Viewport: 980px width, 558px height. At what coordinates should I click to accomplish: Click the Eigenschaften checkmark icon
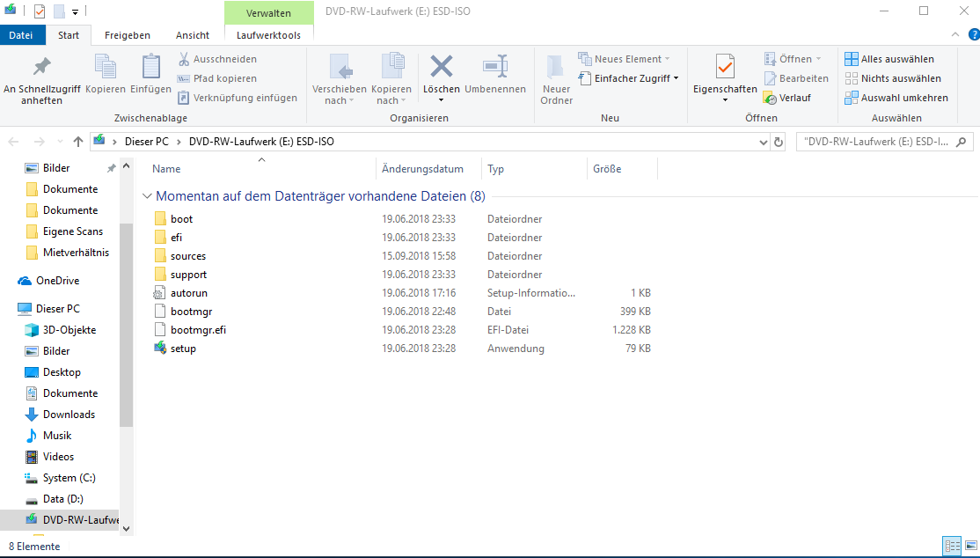click(x=725, y=66)
